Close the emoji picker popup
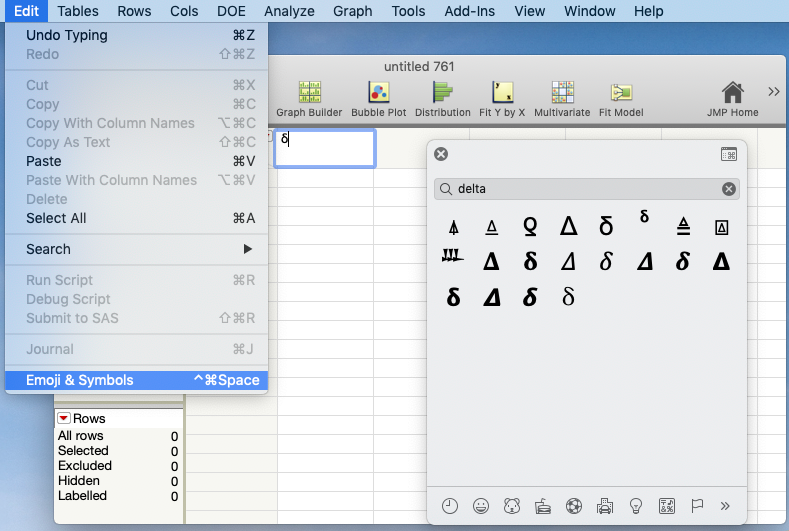Image resolution: width=789 pixels, height=531 pixels. coord(441,154)
